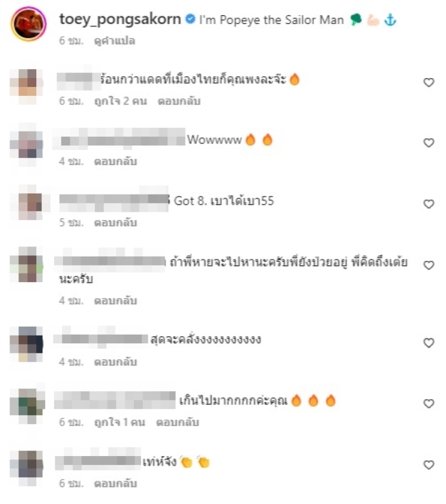This screenshot has height=504, width=446.
Task: Like the comment about Thailand sunshine heat
Action: pos(429,83)
